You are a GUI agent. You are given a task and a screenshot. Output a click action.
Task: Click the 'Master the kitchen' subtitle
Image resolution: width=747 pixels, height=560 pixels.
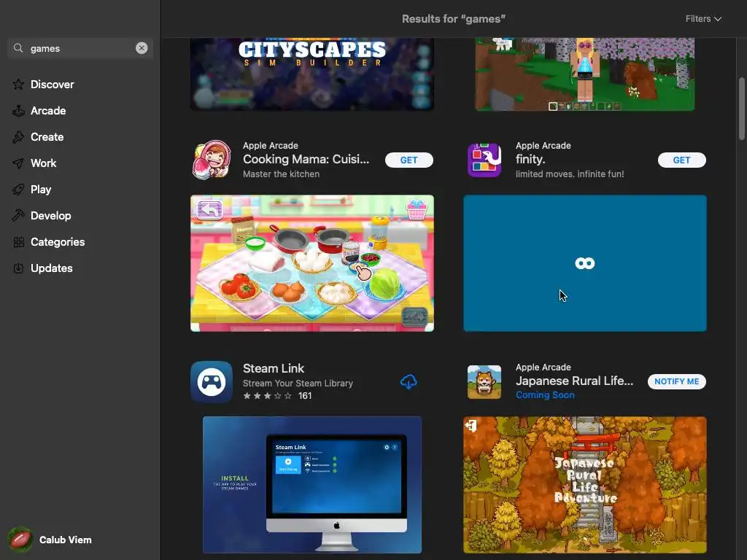point(281,174)
